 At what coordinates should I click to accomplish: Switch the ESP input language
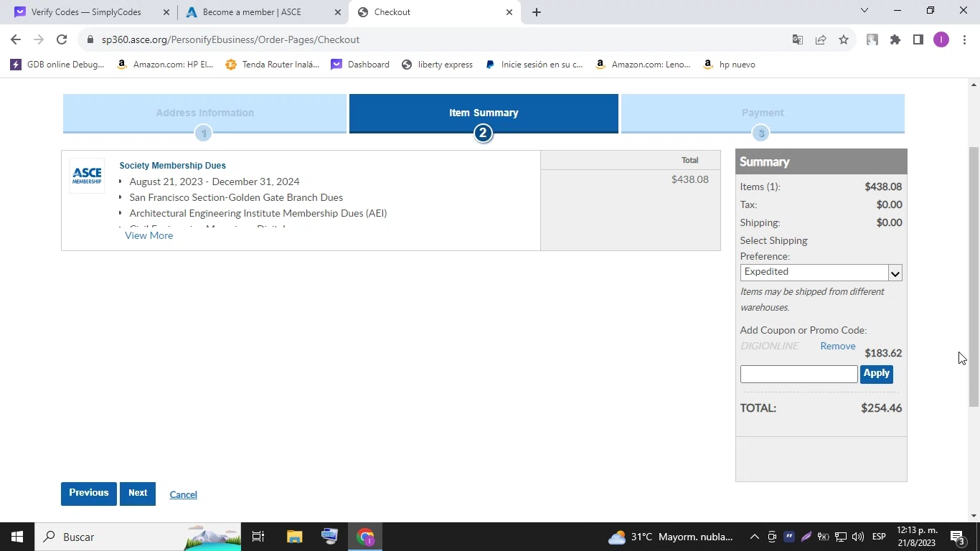click(x=879, y=537)
